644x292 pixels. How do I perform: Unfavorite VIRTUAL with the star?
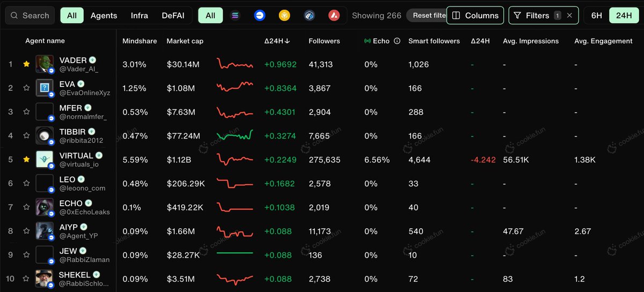(x=26, y=159)
